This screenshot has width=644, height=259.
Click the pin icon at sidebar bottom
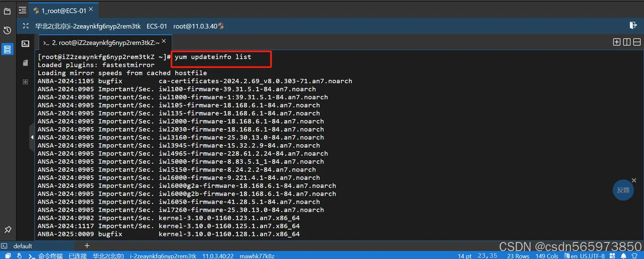tap(8, 229)
